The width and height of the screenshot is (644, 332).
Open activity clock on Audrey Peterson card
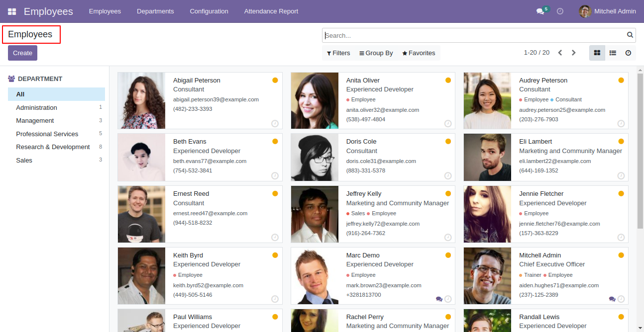[621, 123]
